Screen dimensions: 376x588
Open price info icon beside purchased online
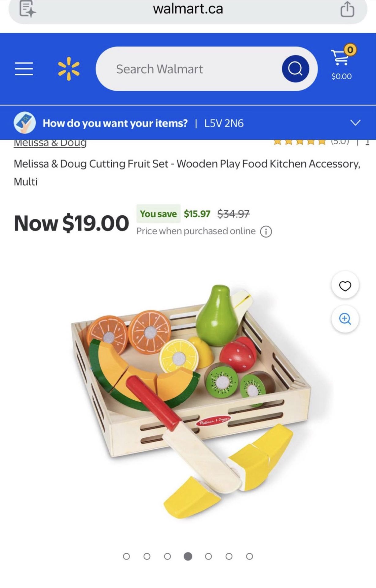point(266,232)
